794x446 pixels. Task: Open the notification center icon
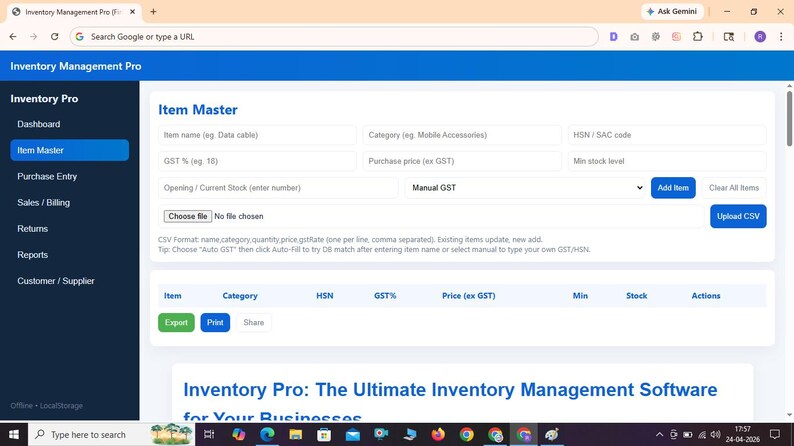[775, 434]
